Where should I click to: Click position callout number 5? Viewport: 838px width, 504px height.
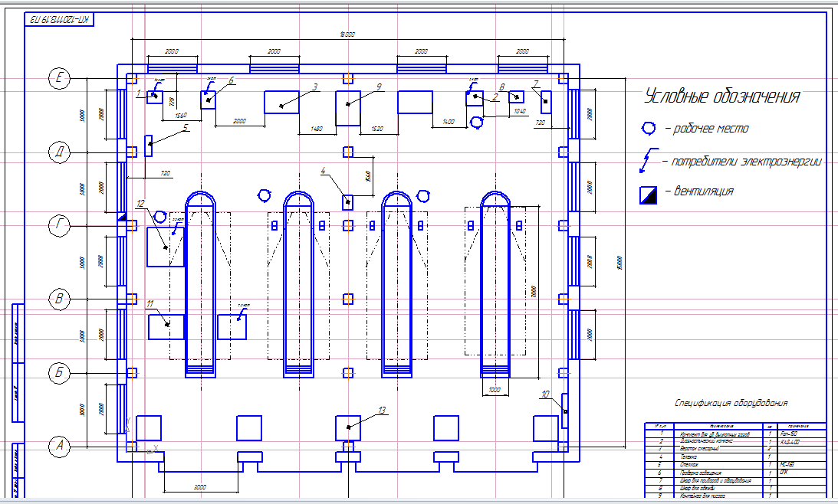coord(186,128)
